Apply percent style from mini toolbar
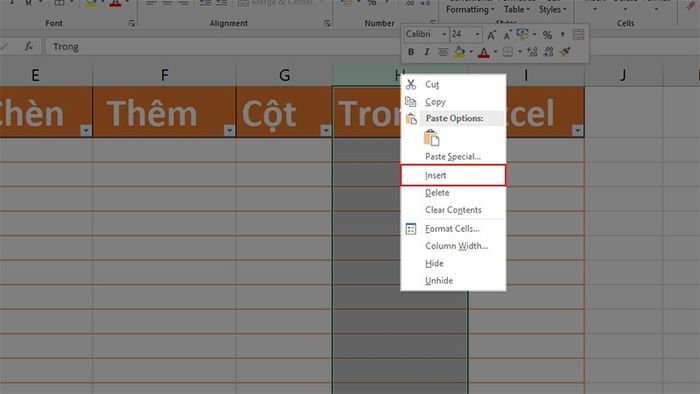Image resolution: width=700 pixels, height=394 pixels. [548, 35]
